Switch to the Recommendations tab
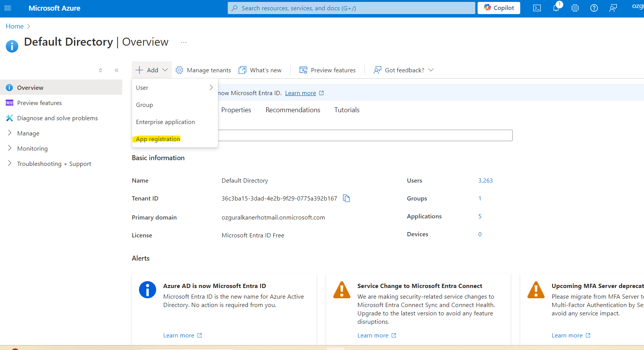Image resolution: width=644 pixels, height=350 pixels. click(x=292, y=110)
